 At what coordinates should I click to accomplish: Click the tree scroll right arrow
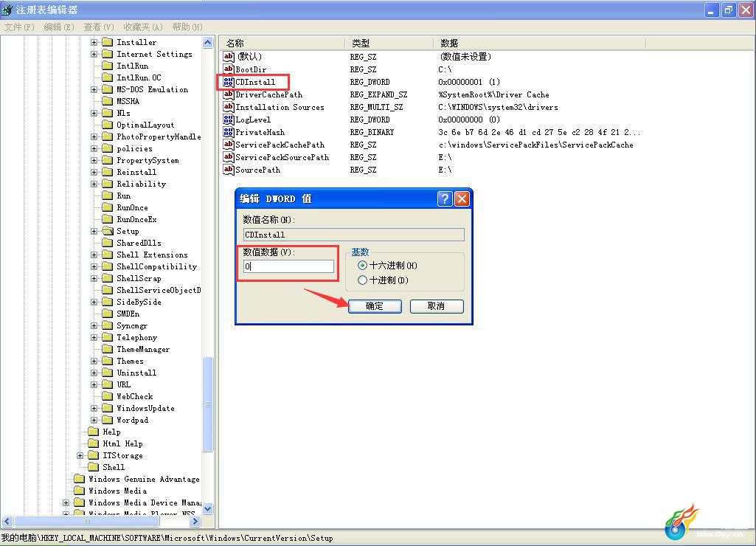tap(195, 522)
